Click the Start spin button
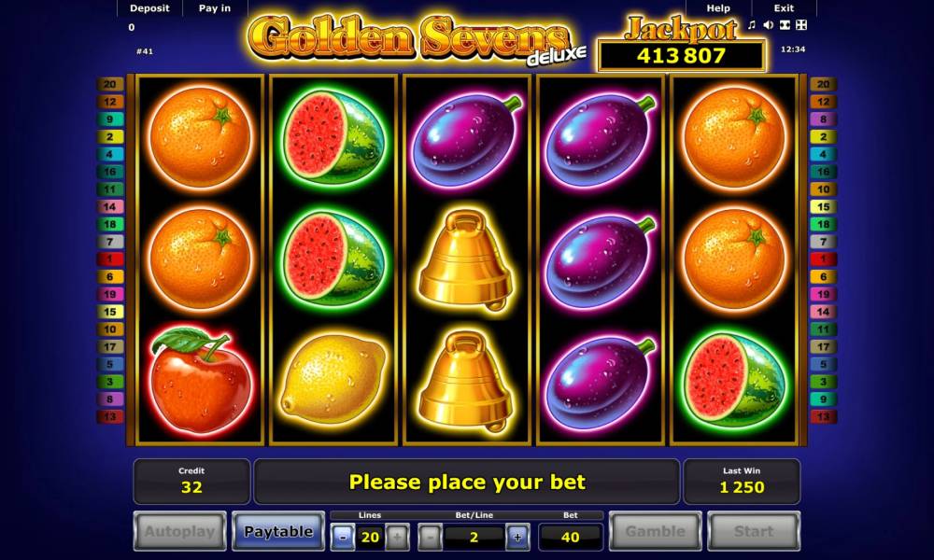The height and width of the screenshot is (560, 934). click(754, 531)
